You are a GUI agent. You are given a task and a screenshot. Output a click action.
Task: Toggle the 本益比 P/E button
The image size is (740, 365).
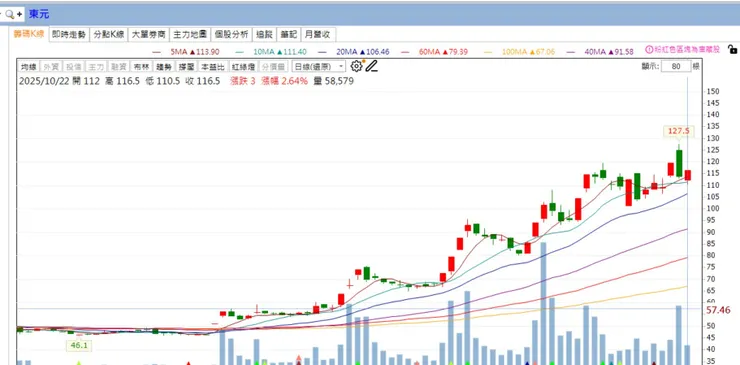click(213, 67)
